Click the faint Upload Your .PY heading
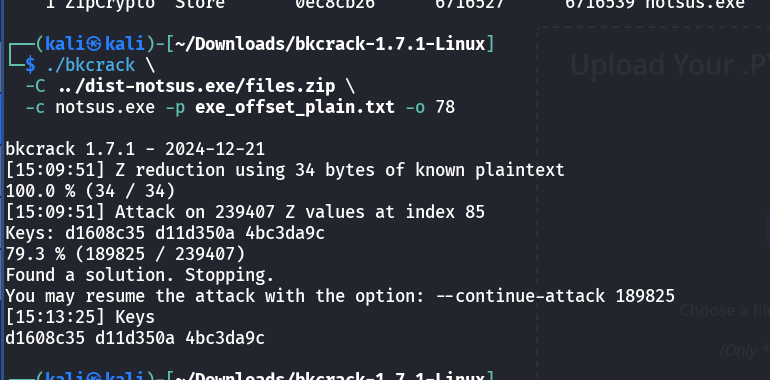The image size is (770, 380). tap(670, 65)
